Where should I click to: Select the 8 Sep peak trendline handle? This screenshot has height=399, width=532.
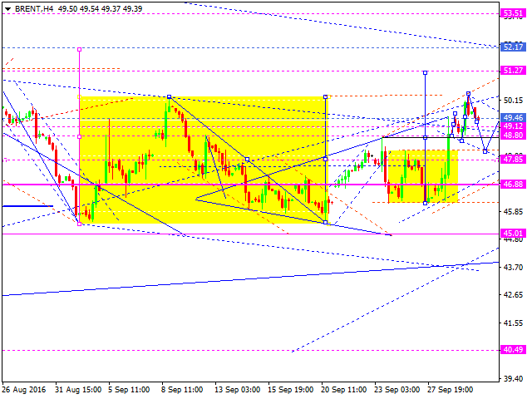click(170, 97)
